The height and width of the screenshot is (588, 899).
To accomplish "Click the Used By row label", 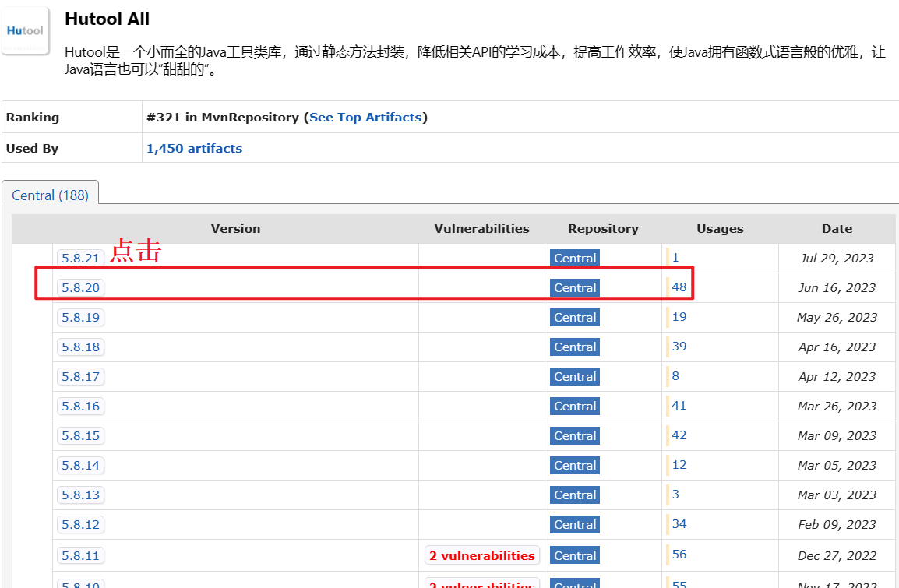I will click(32, 149).
